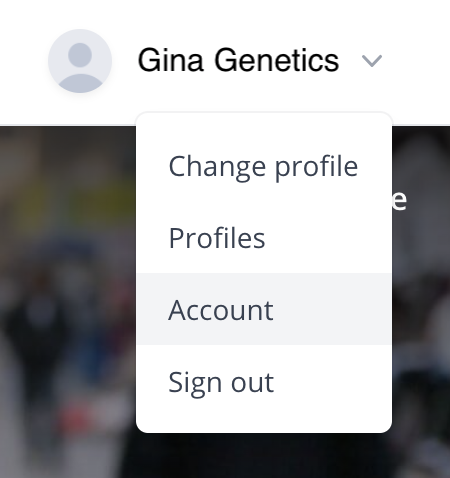Select Change profile from the menu

point(263,166)
